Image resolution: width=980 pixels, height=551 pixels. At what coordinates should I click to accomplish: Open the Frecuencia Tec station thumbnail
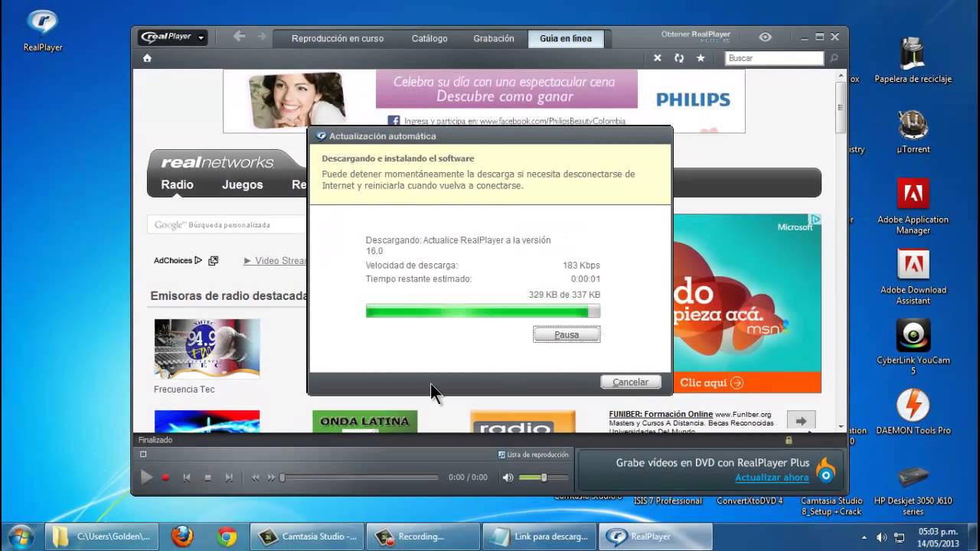pyautogui.click(x=207, y=349)
